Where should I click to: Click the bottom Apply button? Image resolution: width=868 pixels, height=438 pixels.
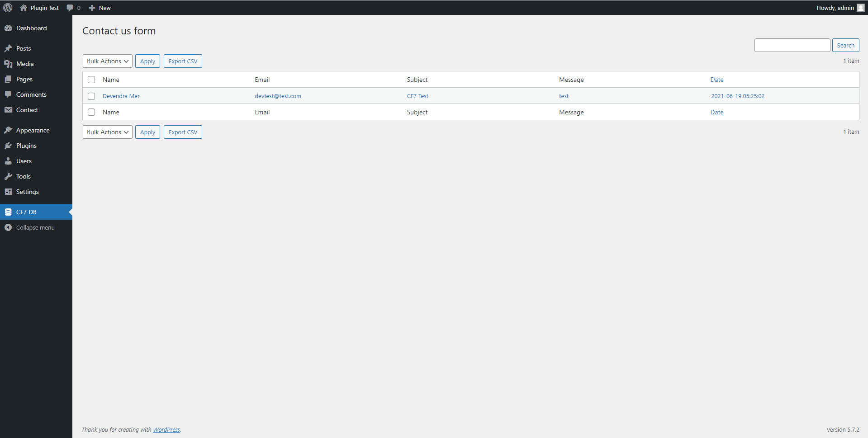[147, 132]
